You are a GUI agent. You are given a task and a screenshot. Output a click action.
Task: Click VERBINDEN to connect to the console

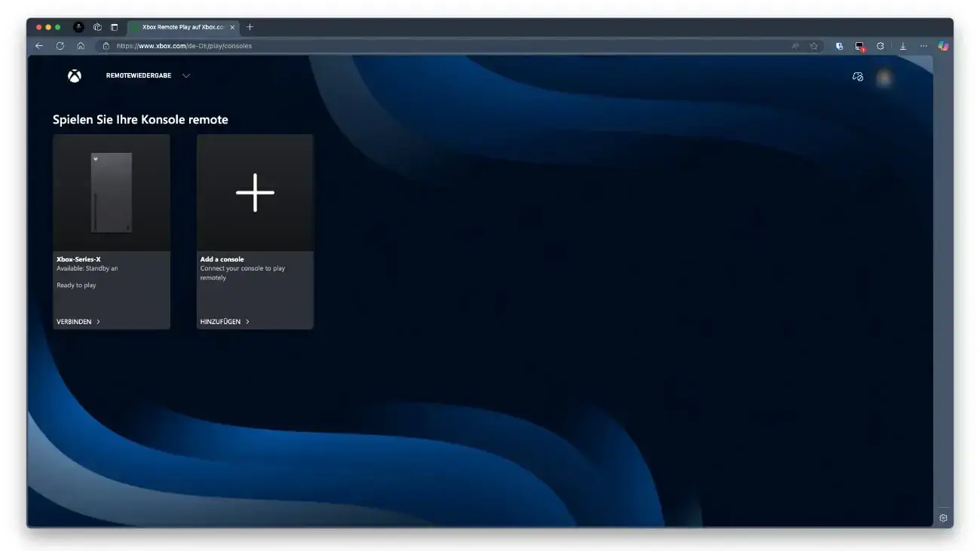pyautogui.click(x=74, y=322)
